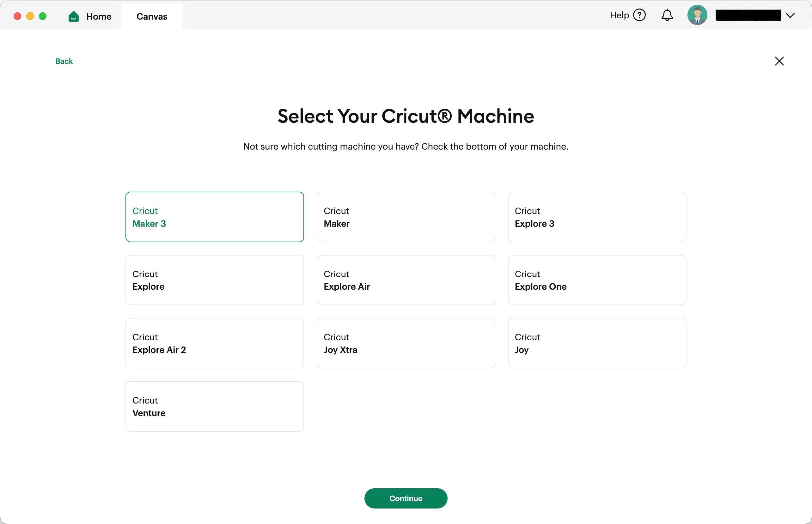Select the Cricut Explore 3 machine
The height and width of the screenshot is (524, 812).
pyautogui.click(x=597, y=217)
